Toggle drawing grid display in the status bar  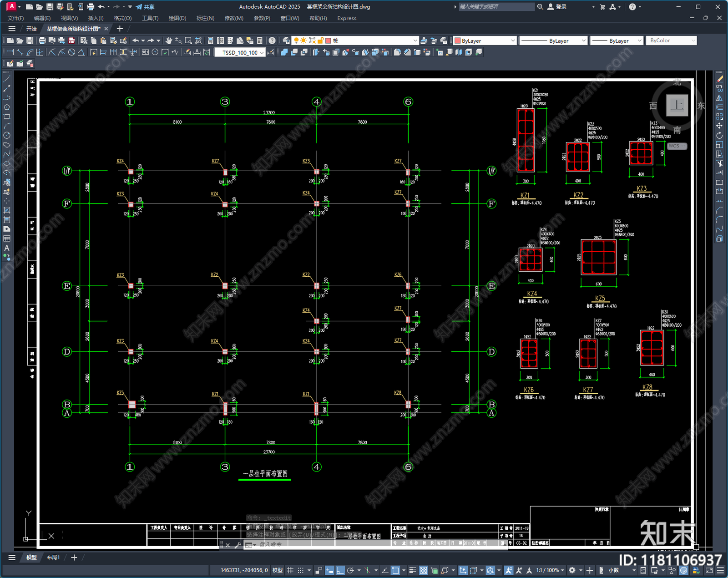tap(290, 570)
